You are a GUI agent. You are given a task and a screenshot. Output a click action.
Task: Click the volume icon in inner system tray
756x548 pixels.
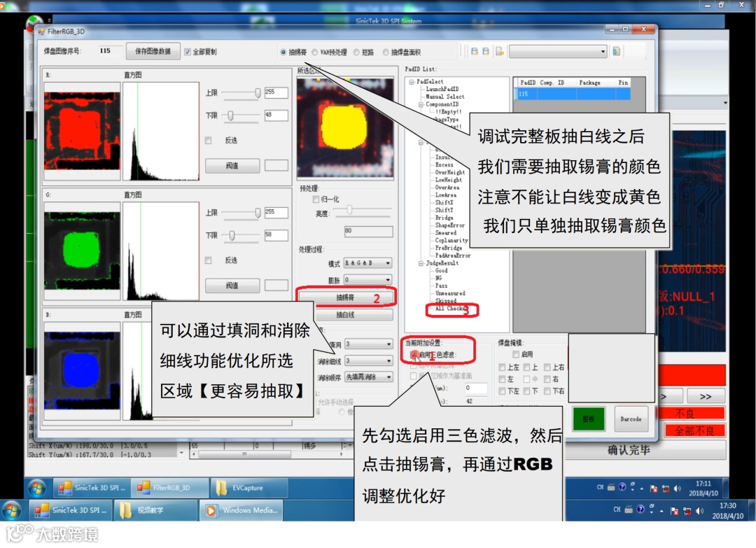point(678,489)
